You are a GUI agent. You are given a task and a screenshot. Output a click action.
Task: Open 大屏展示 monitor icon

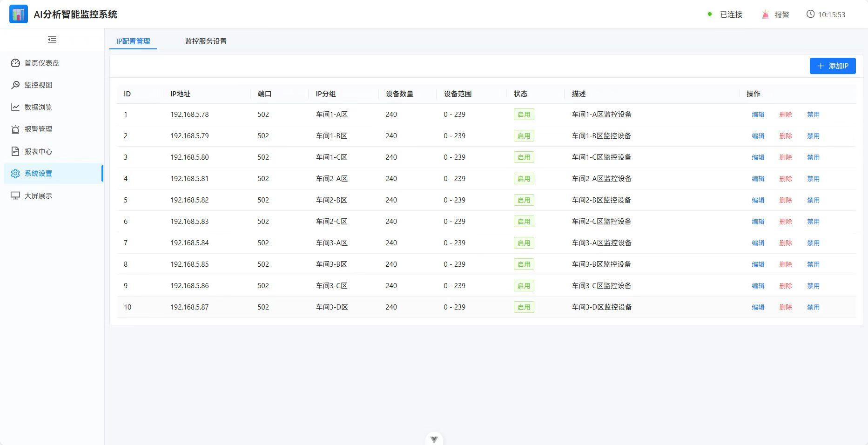(15, 196)
